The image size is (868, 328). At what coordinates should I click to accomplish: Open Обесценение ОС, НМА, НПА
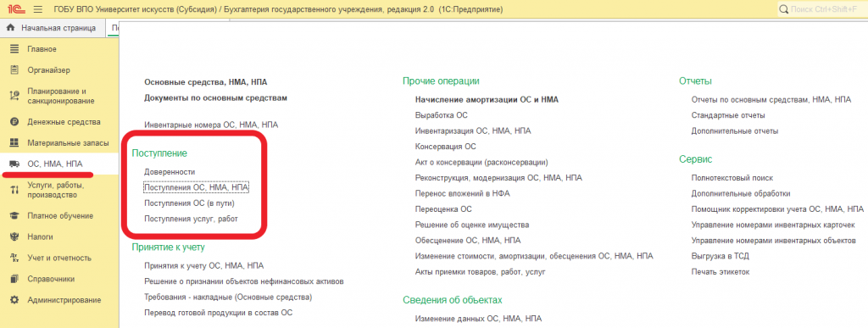pos(468,241)
